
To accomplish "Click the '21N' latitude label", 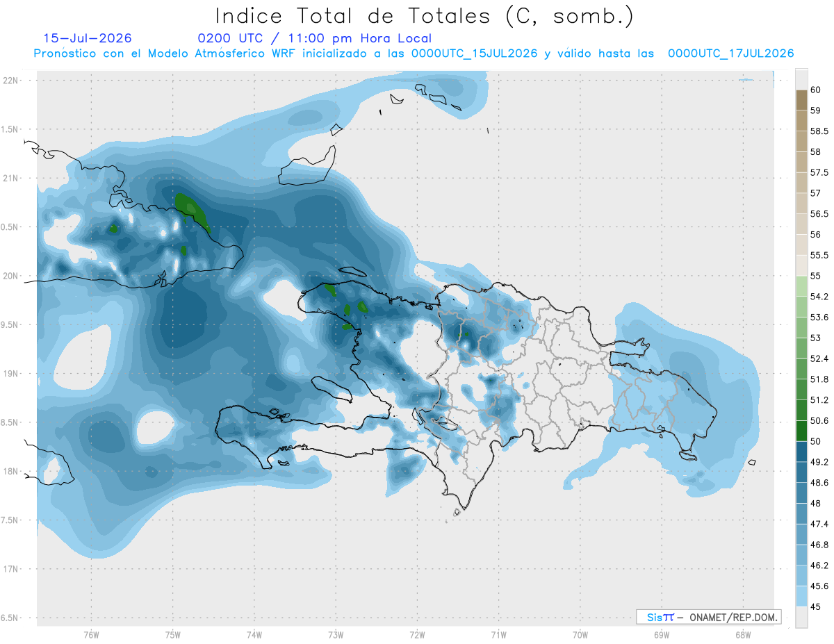I will [x=10, y=178].
